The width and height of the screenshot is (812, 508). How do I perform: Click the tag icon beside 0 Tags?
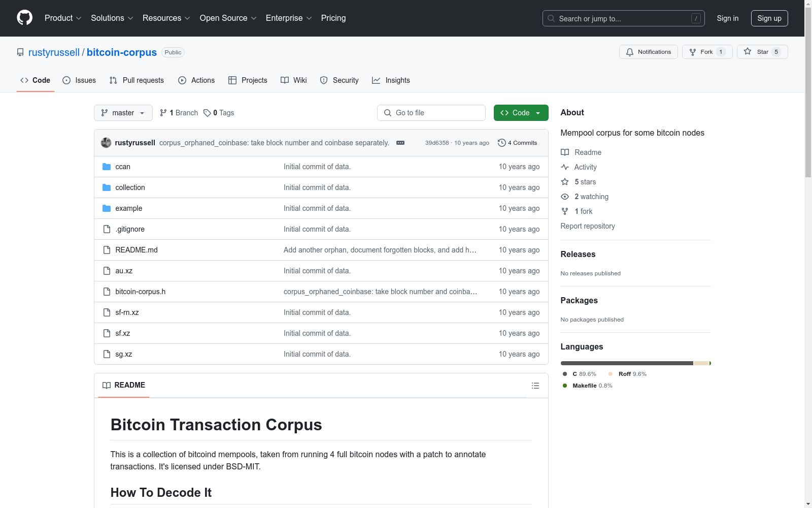coord(207,113)
